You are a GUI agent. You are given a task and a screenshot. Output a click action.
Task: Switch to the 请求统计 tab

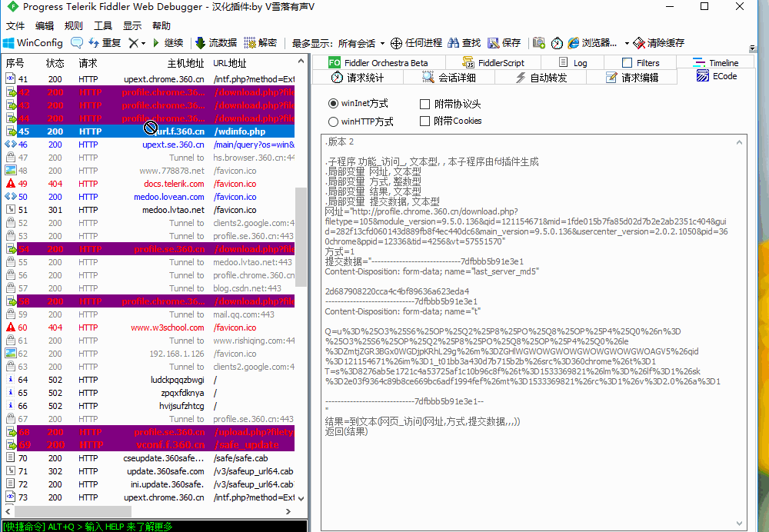click(x=358, y=78)
